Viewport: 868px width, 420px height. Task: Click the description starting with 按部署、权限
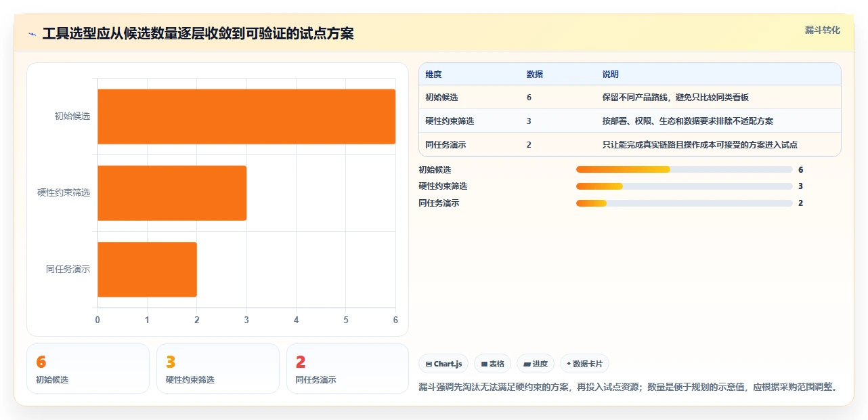pyautogui.click(x=688, y=121)
